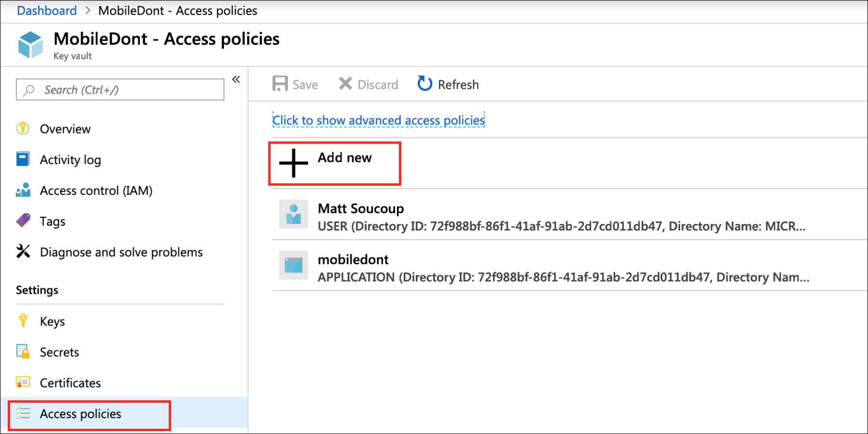Click the Discard X icon

coord(345,84)
